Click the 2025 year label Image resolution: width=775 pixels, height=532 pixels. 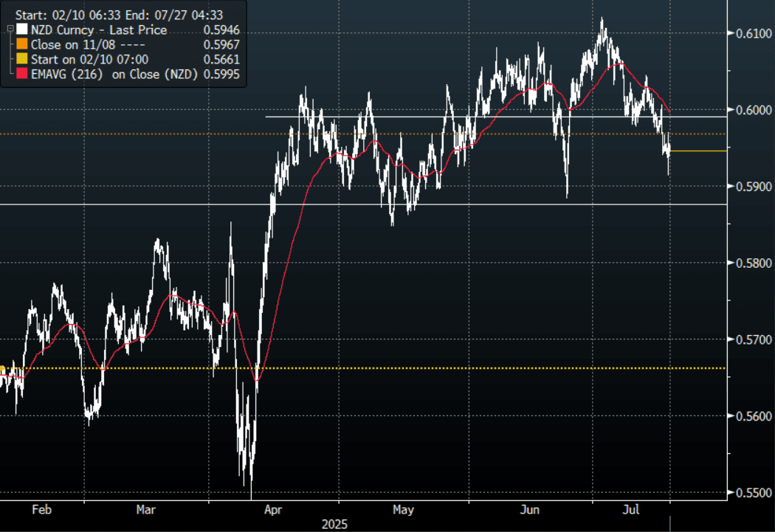click(x=334, y=525)
